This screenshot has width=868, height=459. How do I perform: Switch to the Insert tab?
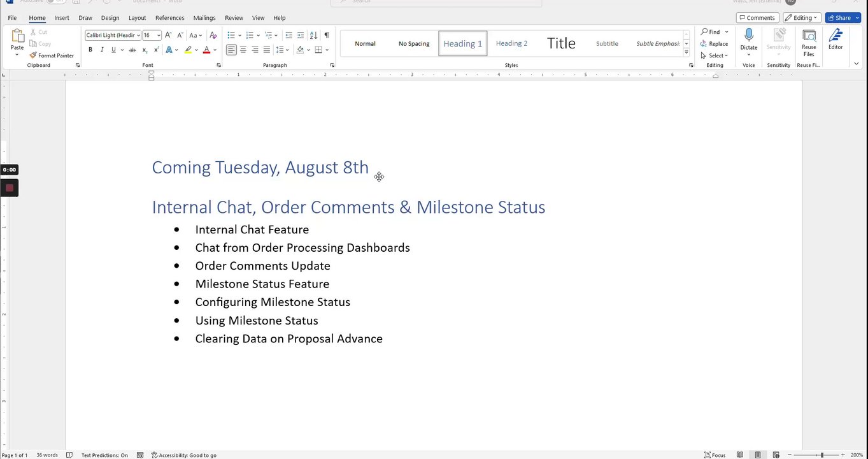coord(62,18)
